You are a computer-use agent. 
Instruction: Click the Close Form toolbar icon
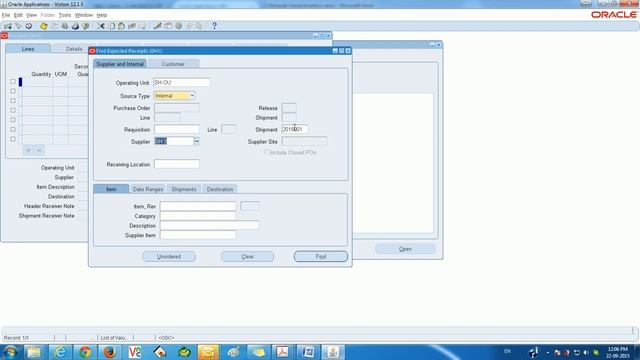pos(86,26)
